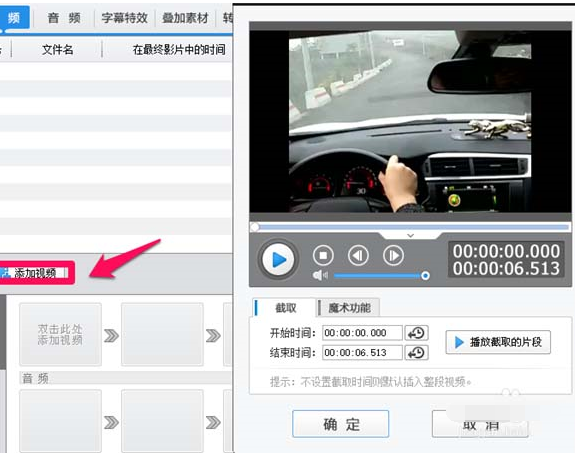
Task: Confirm with the 确定 button
Action: tap(341, 424)
